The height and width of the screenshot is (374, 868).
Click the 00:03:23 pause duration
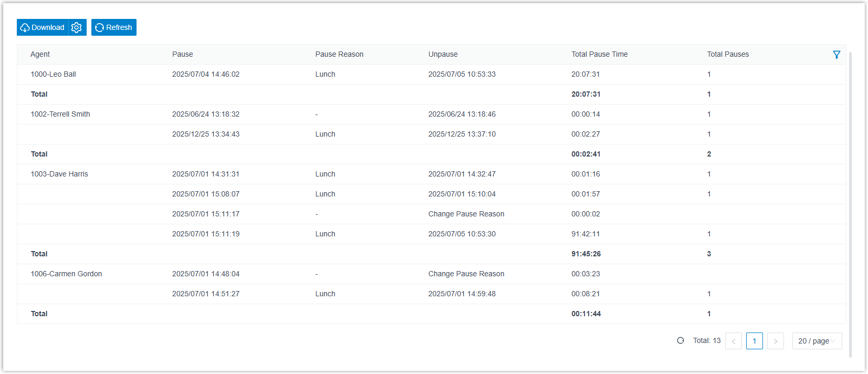tap(585, 274)
